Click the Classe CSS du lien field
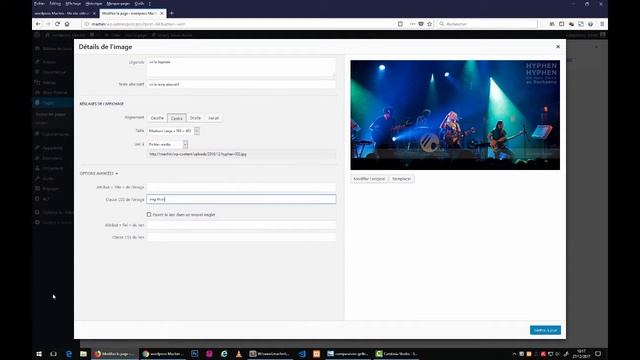640x360 pixels. 241,237
